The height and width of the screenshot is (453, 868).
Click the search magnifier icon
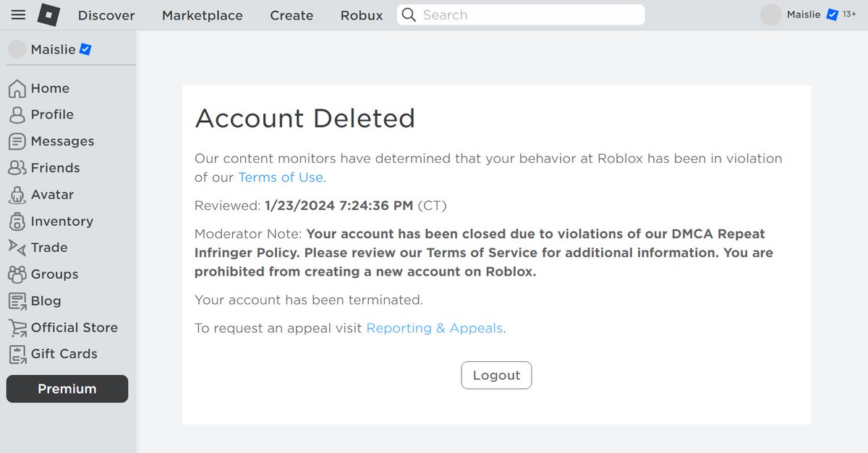coord(409,14)
